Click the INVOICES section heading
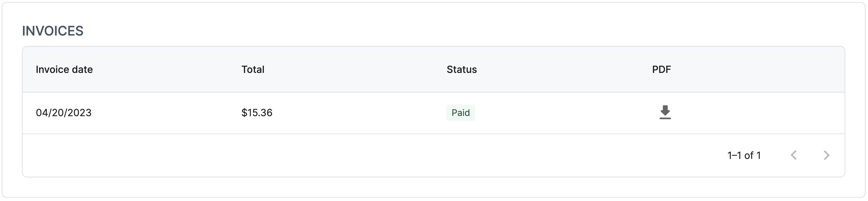This screenshot has width=868, height=201. [x=53, y=31]
